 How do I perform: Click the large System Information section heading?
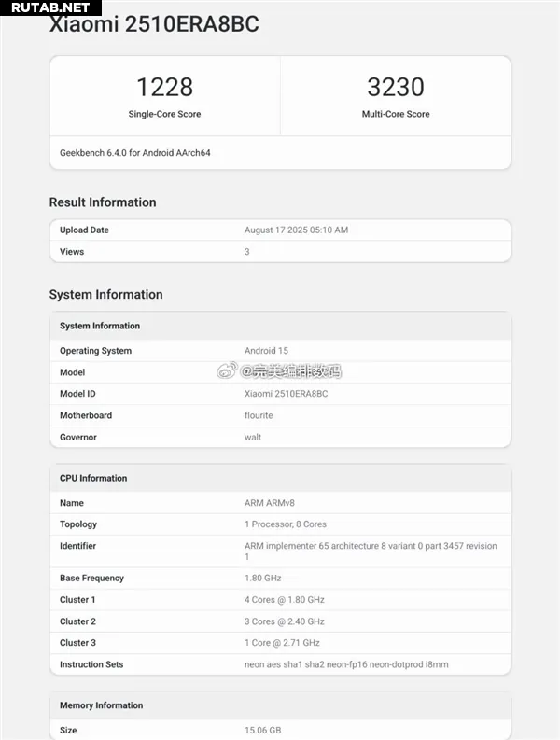[105, 294]
